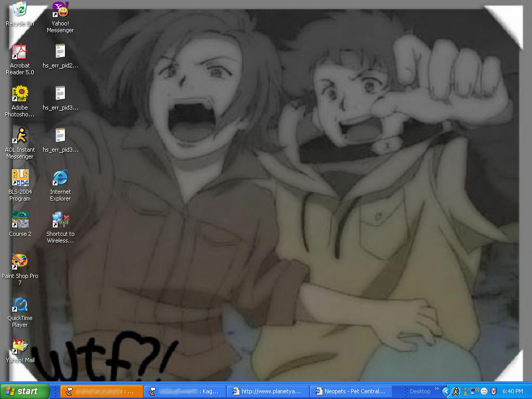Open the Windows start menu
532x399 pixels.
(x=25, y=391)
